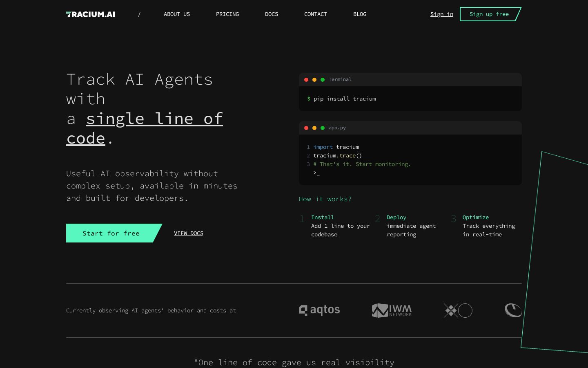This screenshot has width=588, height=368.
Task: Click 'Currently observing AI agents' behavior' text
Action: (x=151, y=311)
